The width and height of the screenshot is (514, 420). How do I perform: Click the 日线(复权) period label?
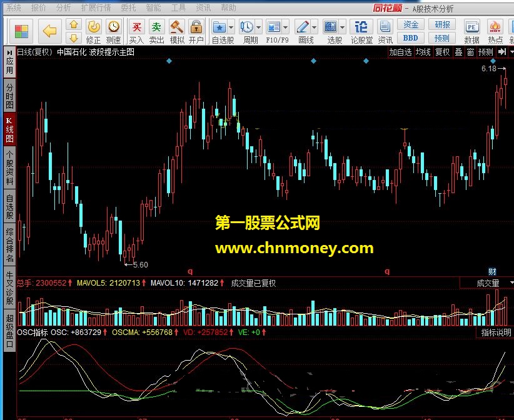click(x=35, y=52)
